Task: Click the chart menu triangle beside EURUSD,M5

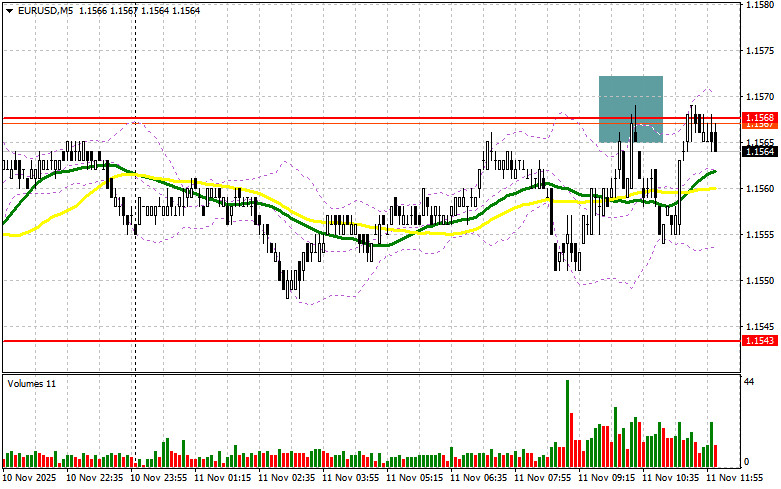Action: coord(9,10)
